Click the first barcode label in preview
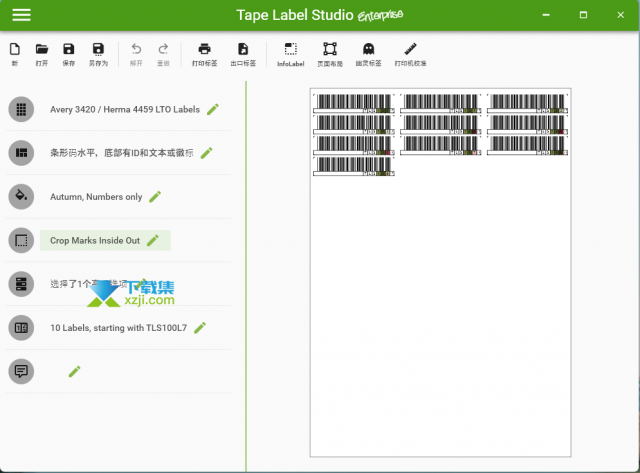This screenshot has width=640, height=473. pyautogui.click(x=353, y=103)
